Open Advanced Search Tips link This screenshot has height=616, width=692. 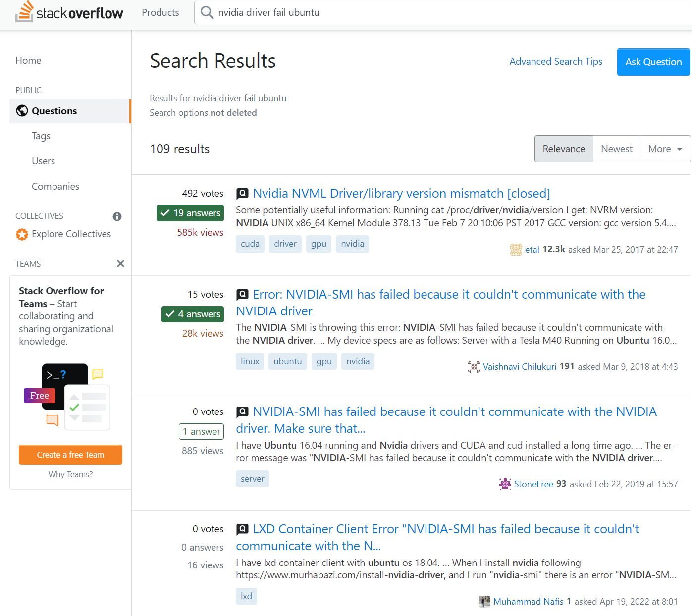(x=556, y=61)
